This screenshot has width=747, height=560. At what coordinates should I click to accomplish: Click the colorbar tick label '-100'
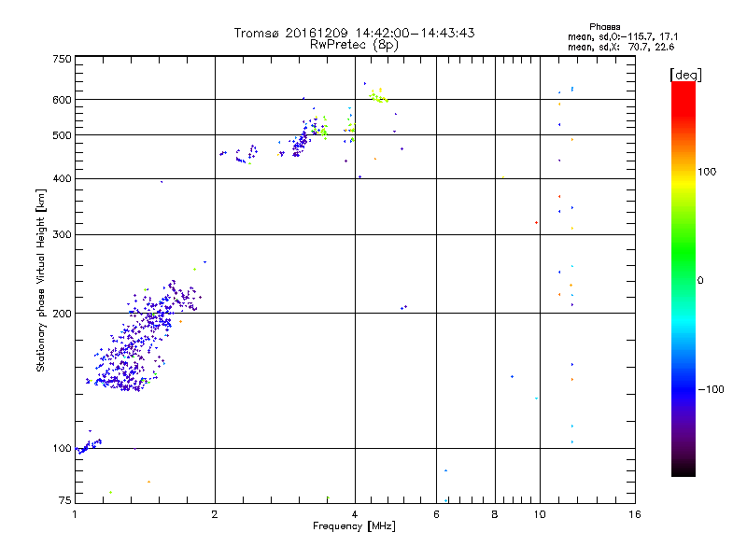(x=711, y=389)
